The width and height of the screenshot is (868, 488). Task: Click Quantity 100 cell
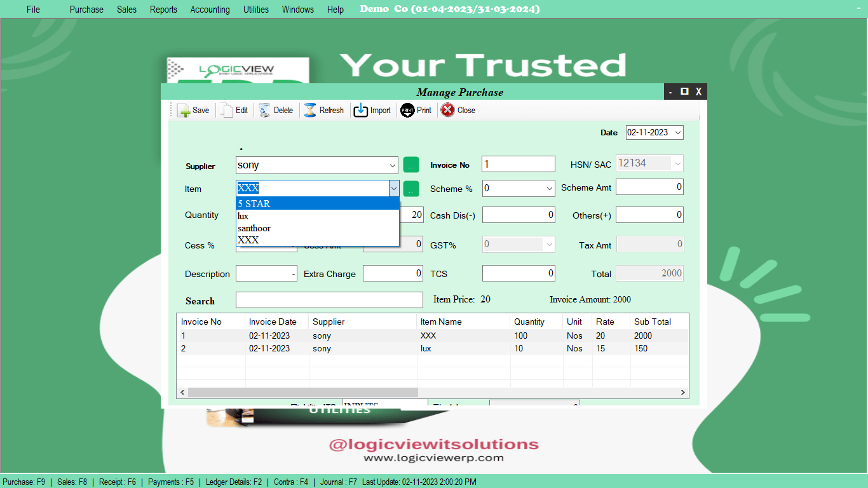click(537, 335)
